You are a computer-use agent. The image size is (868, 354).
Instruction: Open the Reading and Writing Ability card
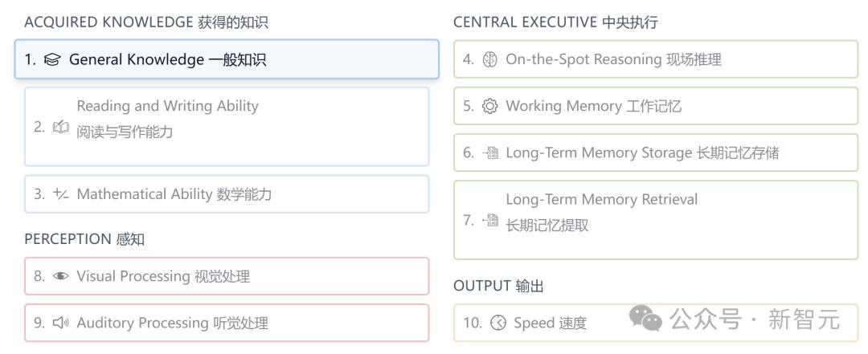tap(227, 127)
